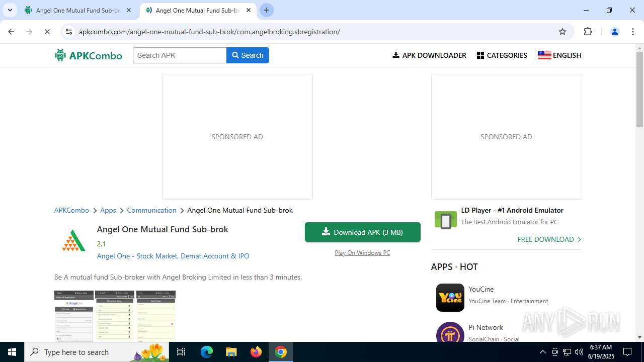Open File Explorer from taskbar
Viewport: 644px width, 362px height.
click(x=231, y=352)
